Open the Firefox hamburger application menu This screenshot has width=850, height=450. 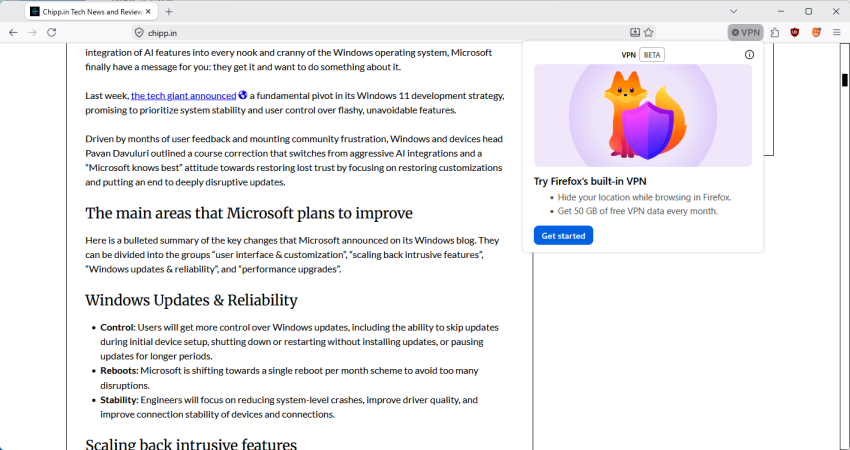coord(837,32)
